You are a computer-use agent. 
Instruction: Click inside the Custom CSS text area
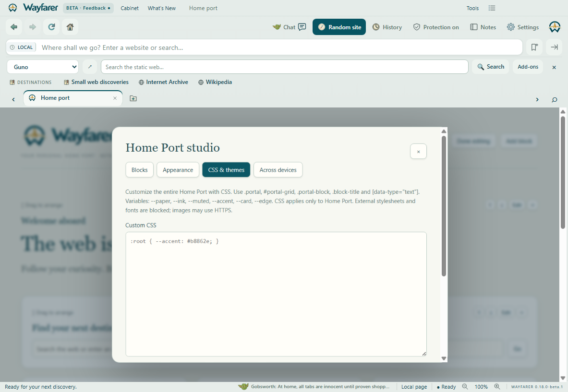(x=276, y=294)
